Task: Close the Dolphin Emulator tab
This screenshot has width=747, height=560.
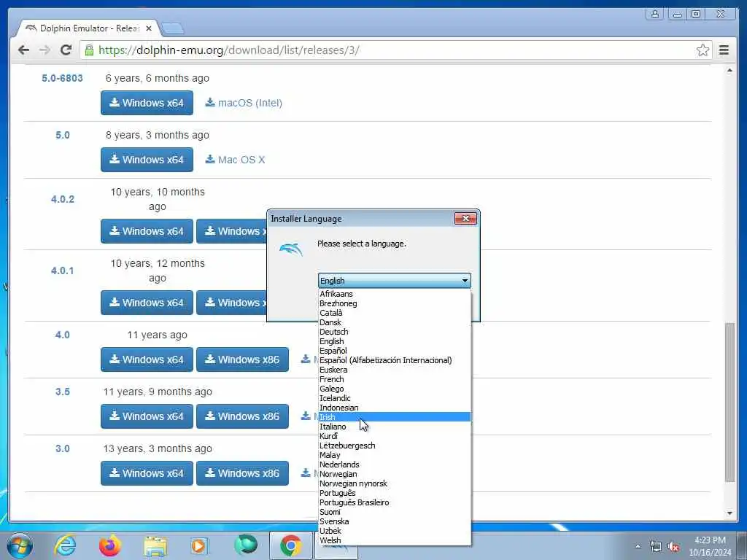Action: click(x=149, y=28)
